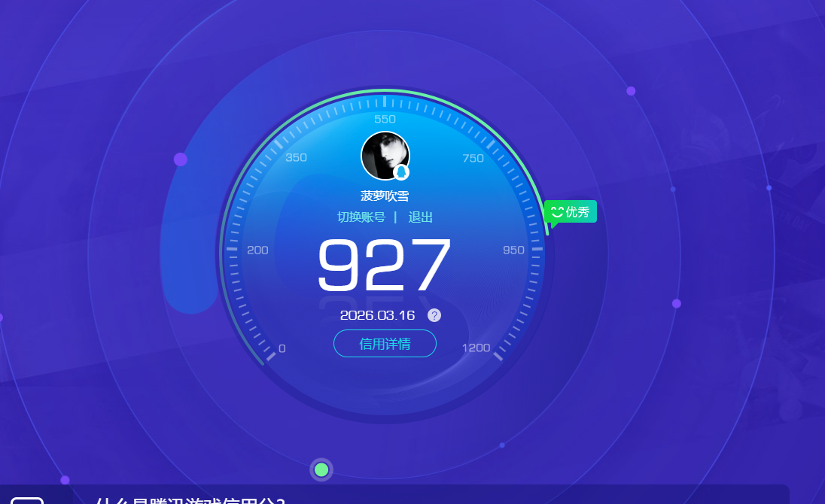Click the partially visible icon at bottom-left
This screenshot has height=504, width=825.
click(27, 500)
